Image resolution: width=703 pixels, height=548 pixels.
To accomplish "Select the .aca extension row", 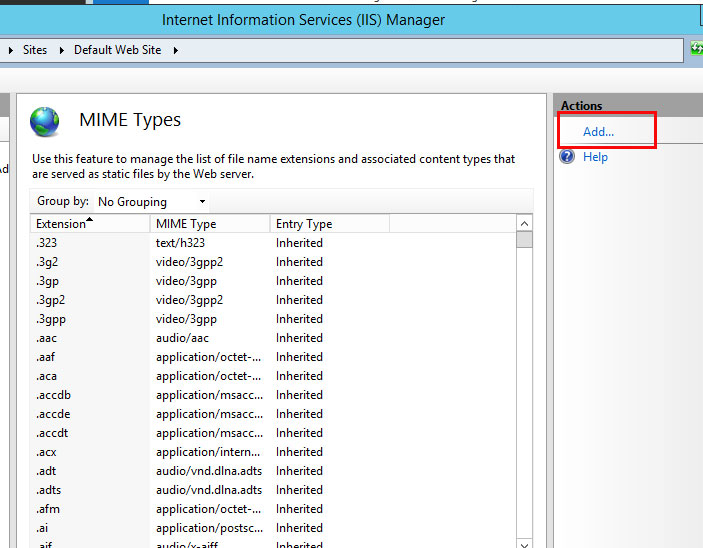I will click(x=273, y=376).
